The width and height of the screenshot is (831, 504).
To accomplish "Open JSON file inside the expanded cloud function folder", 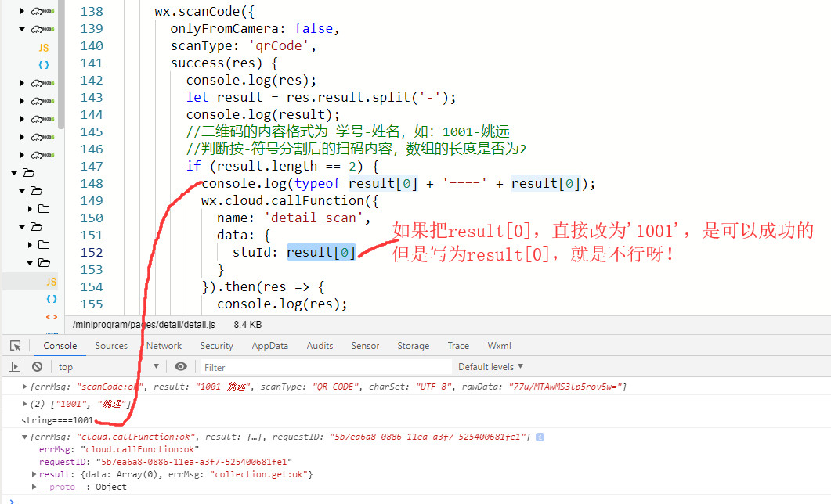I will point(43,65).
